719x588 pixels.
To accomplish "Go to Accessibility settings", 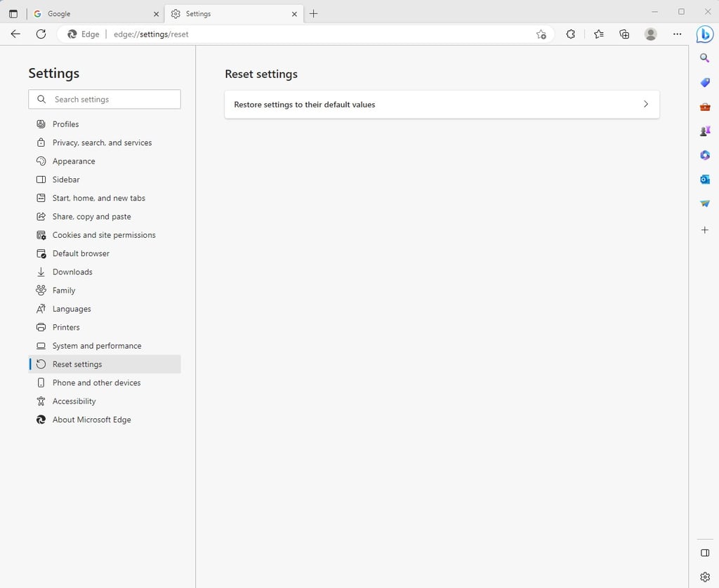I will [105, 401].
